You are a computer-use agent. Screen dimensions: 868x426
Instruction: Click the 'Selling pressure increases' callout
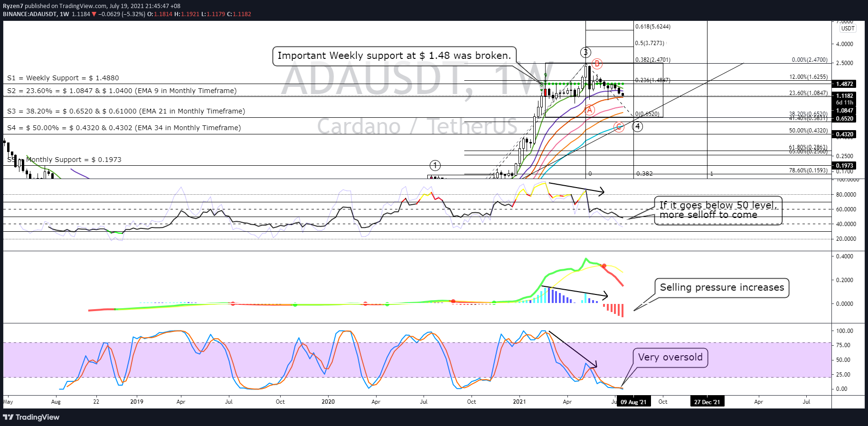tap(722, 288)
